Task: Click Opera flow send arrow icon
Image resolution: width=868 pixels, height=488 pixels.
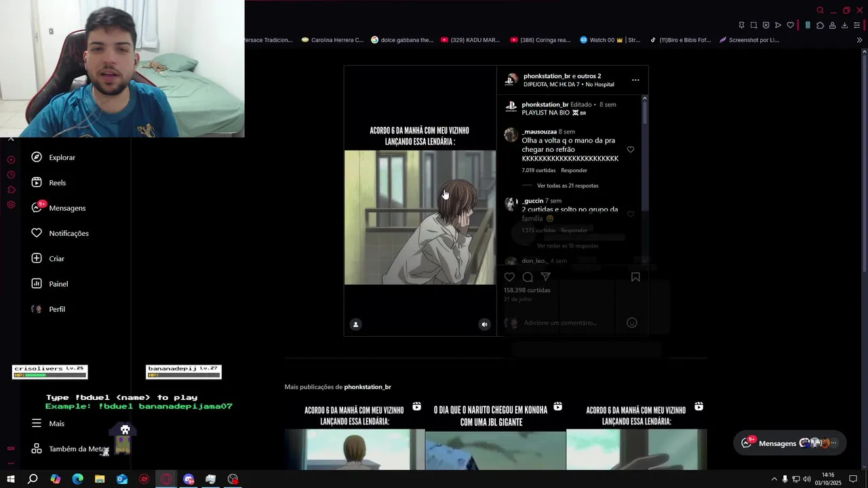Action: (x=778, y=25)
